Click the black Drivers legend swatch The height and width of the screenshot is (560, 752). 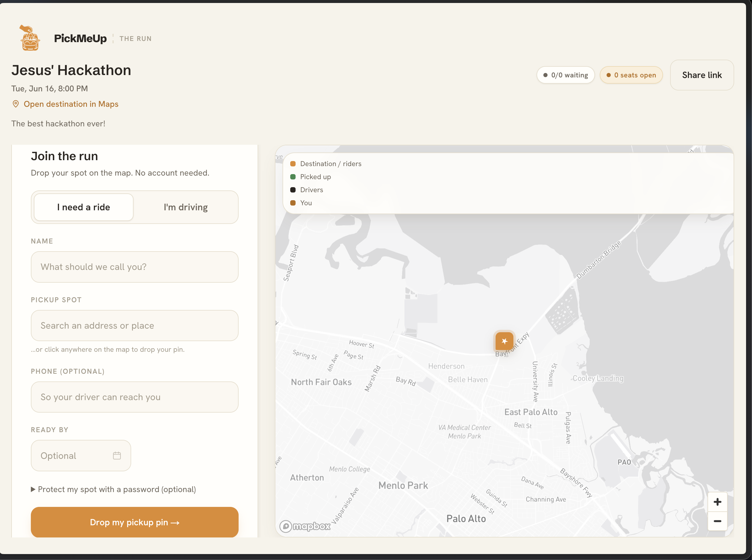coord(293,190)
